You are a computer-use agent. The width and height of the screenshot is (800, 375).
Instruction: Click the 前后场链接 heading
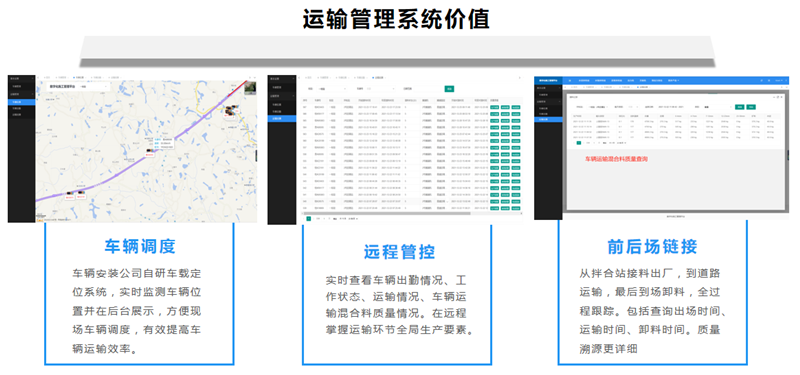[652, 247]
